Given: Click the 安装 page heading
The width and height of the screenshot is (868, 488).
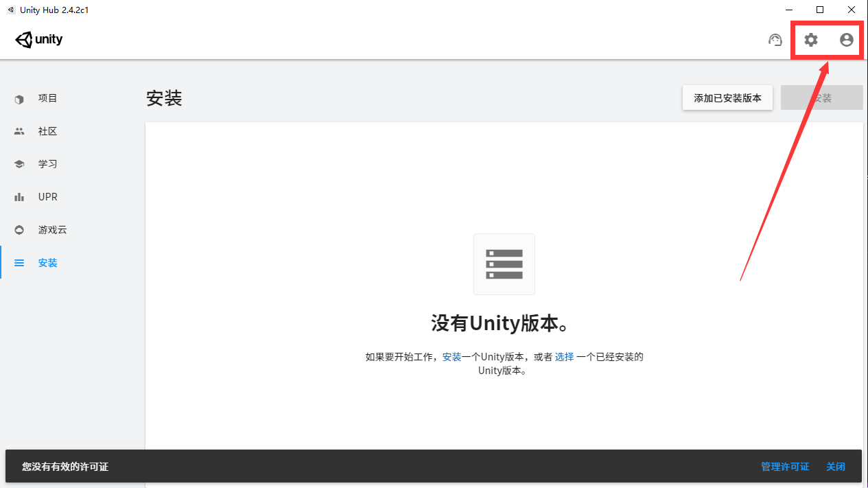Looking at the screenshot, I should point(164,98).
